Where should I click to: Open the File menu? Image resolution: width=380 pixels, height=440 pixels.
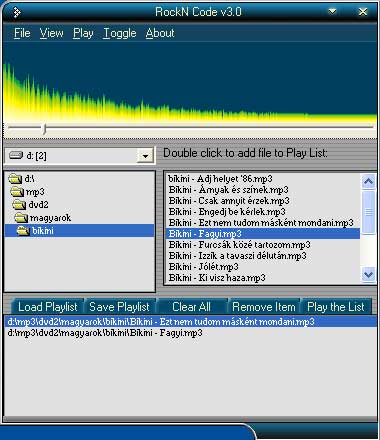click(x=22, y=33)
